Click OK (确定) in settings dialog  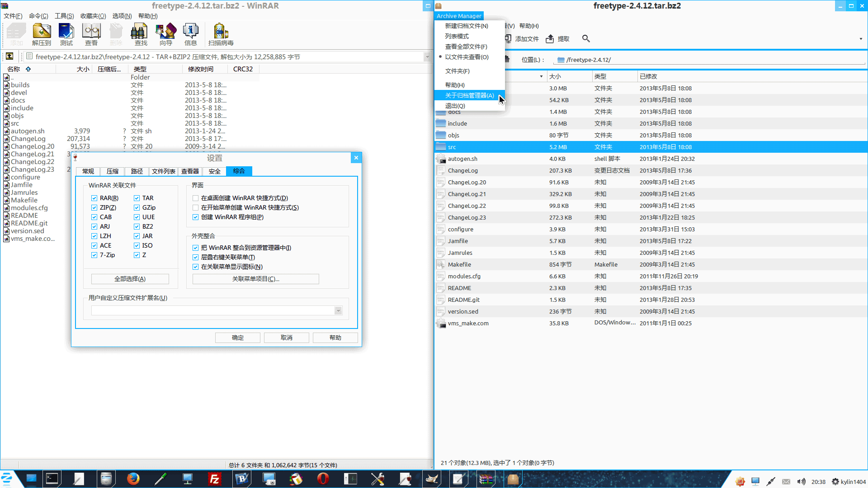point(238,338)
